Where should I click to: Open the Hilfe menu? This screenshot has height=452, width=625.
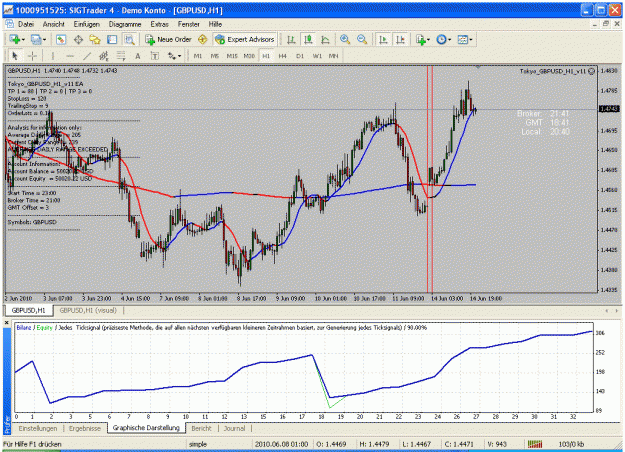click(215, 24)
